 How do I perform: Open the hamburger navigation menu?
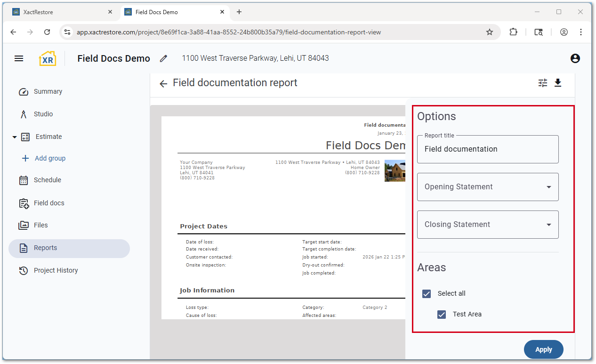click(x=19, y=58)
